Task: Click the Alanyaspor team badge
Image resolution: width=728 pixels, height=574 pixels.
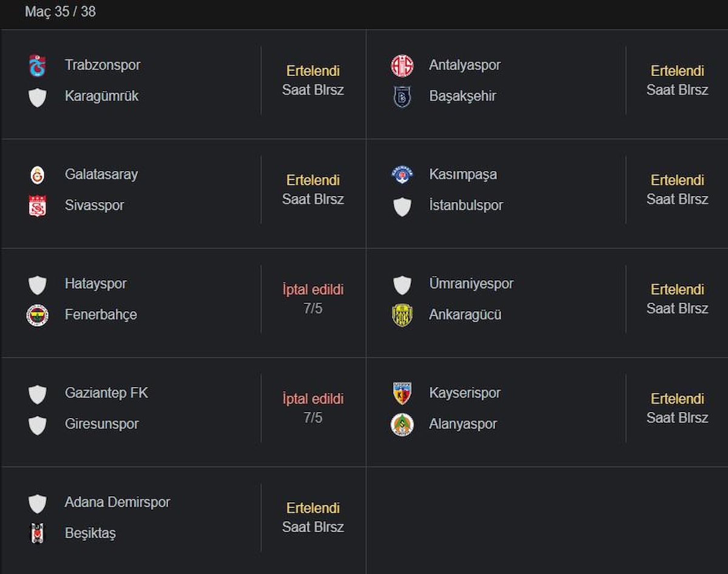Action: click(x=402, y=424)
